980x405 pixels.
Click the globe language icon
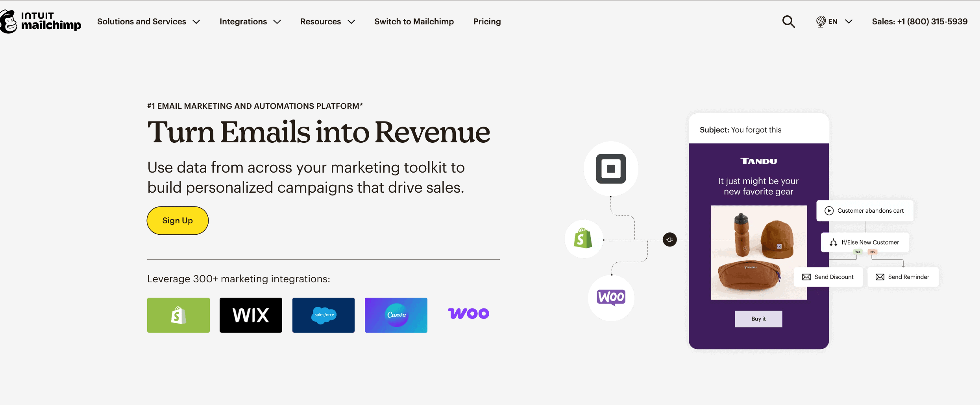821,22
